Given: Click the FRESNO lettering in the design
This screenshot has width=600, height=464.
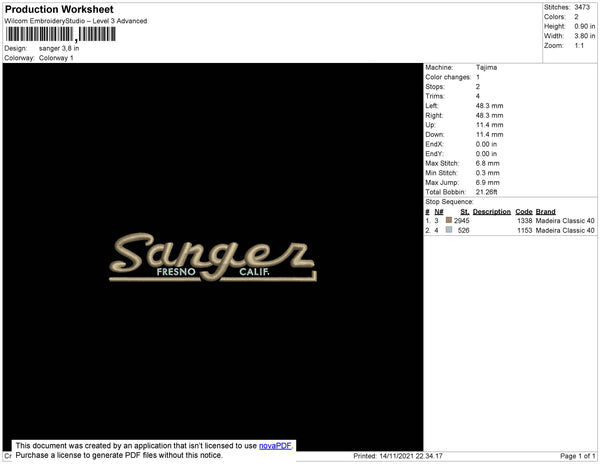Looking at the screenshot, I should pyautogui.click(x=176, y=272).
